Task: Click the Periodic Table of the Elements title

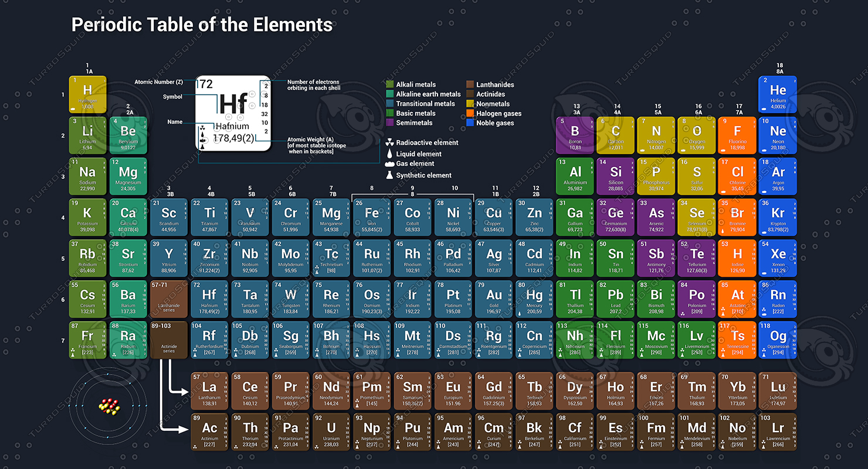Action: [202, 25]
